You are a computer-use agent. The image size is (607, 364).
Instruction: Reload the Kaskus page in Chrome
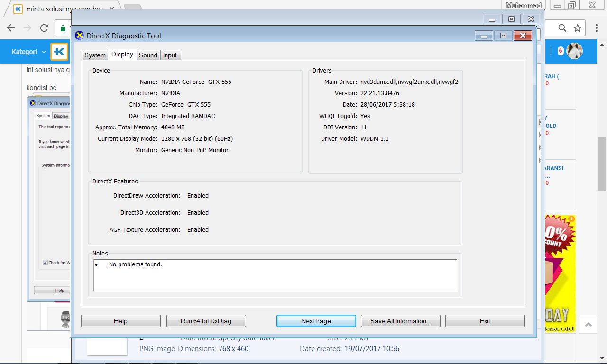click(44, 28)
